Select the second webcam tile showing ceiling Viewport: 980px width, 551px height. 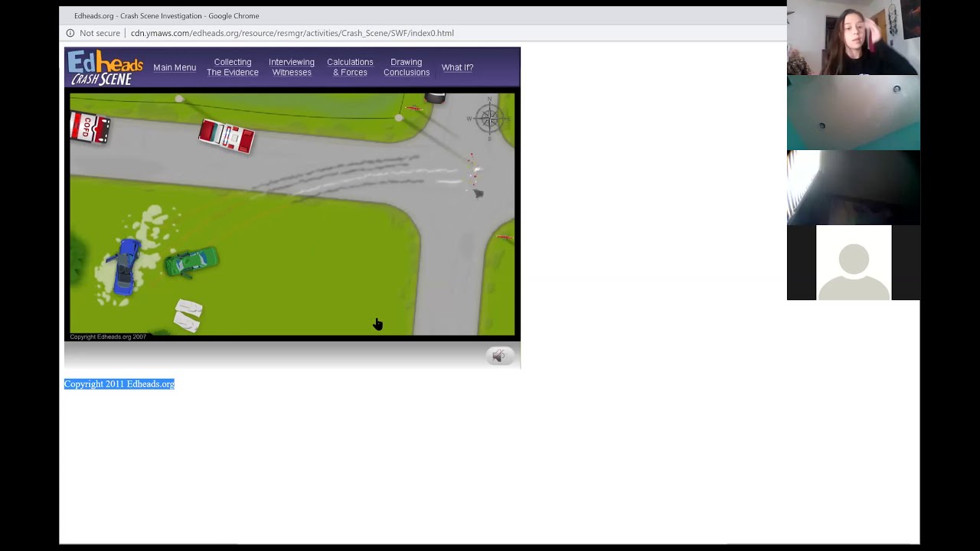(853, 112)
